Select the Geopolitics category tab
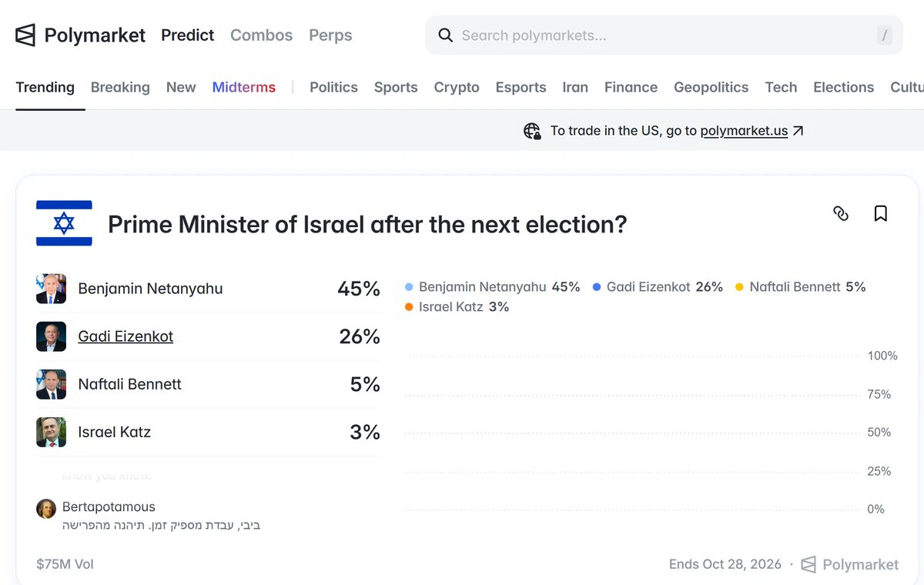This screenshot has width=924, height=585. pyautogui.click(x=711, y=87)
